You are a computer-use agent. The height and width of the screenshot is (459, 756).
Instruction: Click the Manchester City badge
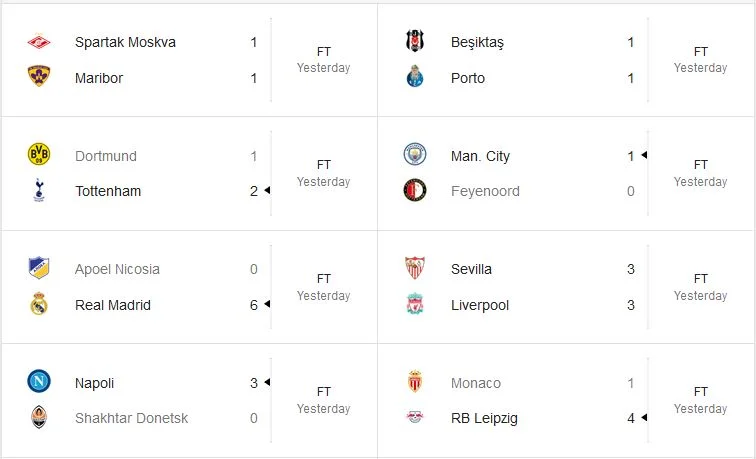(415, 155)
